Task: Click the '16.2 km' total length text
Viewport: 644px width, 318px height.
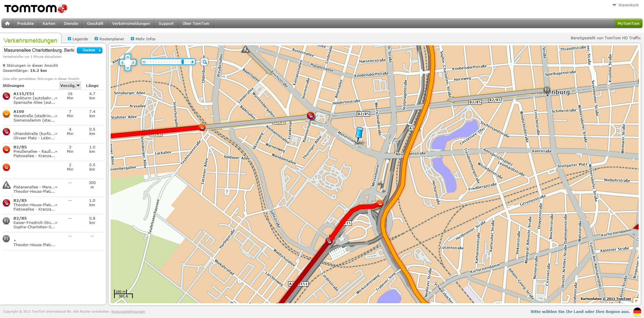Action: 39,71
